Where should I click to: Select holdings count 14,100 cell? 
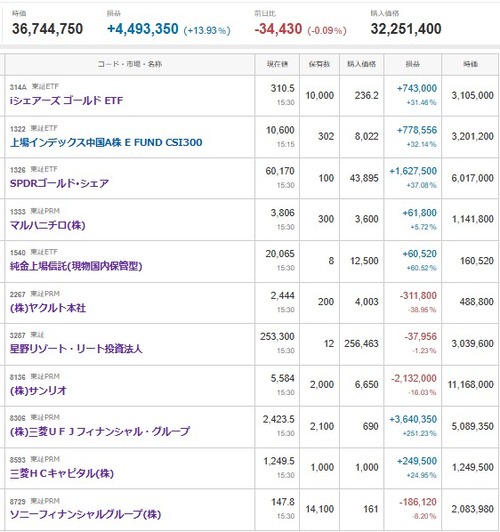(x=320, y=509)
